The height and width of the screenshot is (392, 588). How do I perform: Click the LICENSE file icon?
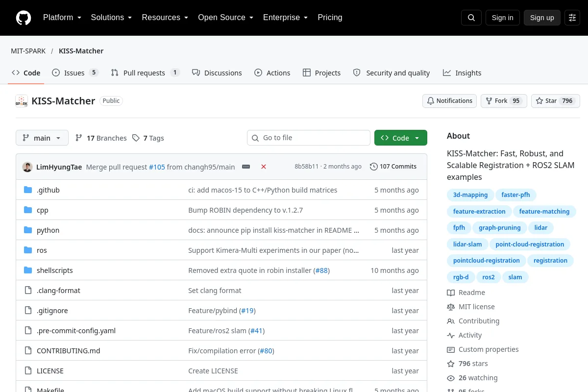[28, 370]
